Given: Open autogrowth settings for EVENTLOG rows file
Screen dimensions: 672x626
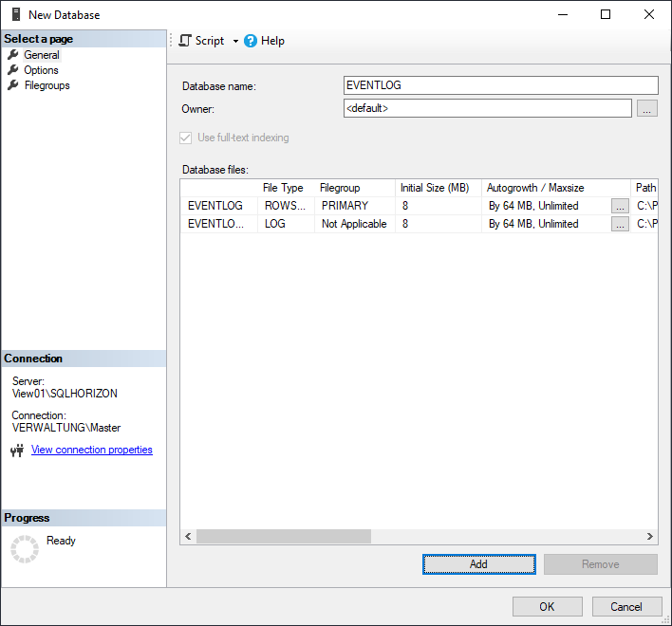Looking at the screenshot, I should coord(620,206).
